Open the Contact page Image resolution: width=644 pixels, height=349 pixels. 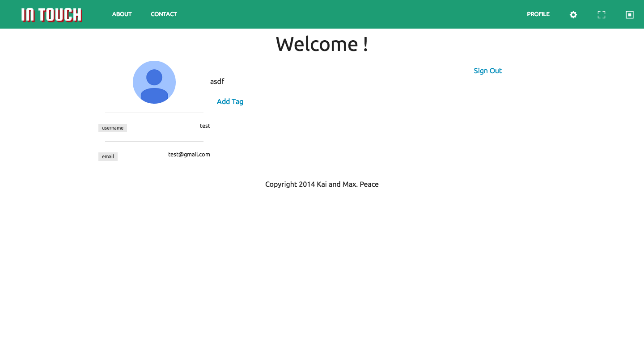pyautogui.click(x=164, y=14)
